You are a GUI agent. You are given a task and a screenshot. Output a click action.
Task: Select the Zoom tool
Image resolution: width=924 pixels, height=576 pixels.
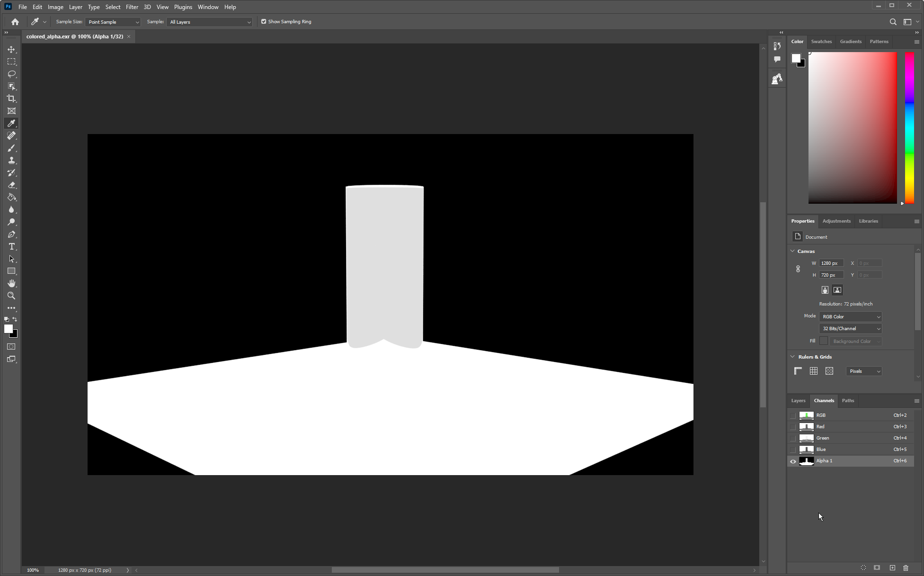pyautogui.click(x=11, y=296)
